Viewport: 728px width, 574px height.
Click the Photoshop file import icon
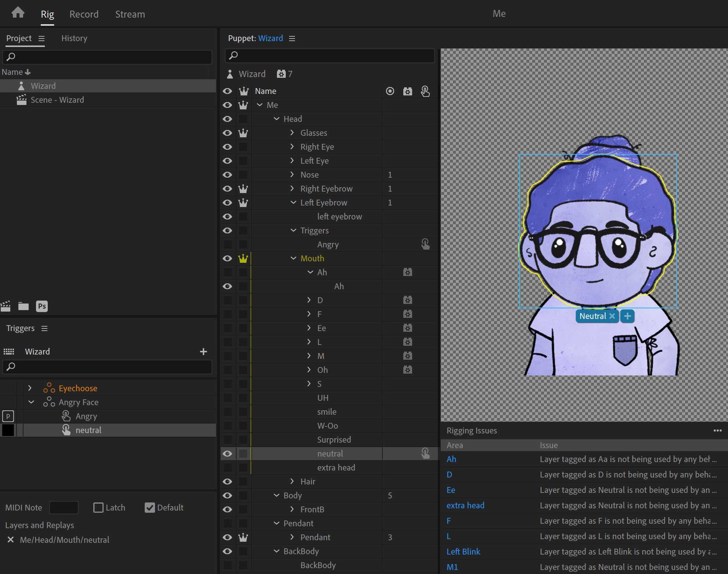pyautogui.click(x=42, y=306)
